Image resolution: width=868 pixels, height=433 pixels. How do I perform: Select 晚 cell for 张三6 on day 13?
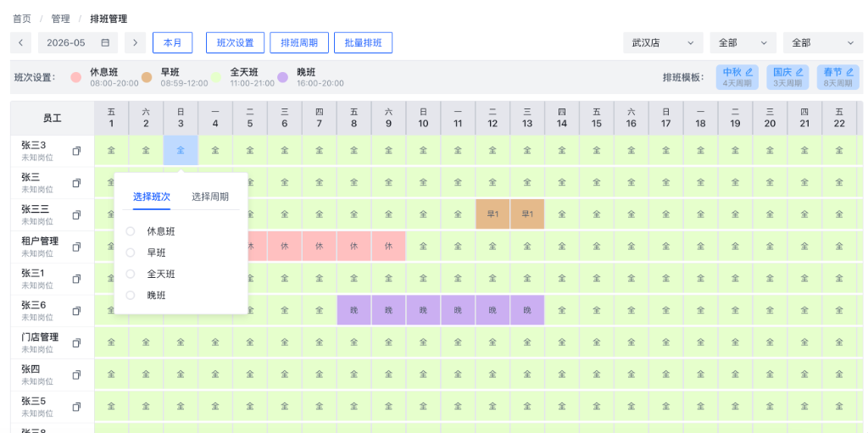[527, 311]
